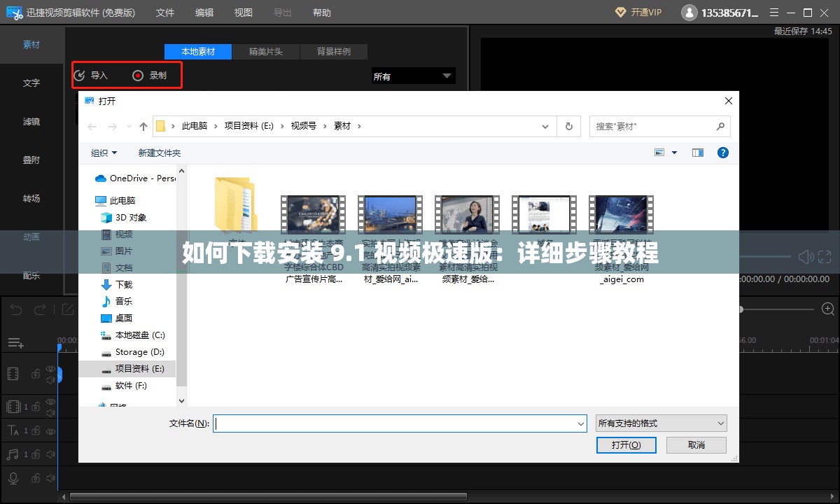Click the back arrow in Open dialog
This screenshot has height=504, width=840.
(92, 127)
